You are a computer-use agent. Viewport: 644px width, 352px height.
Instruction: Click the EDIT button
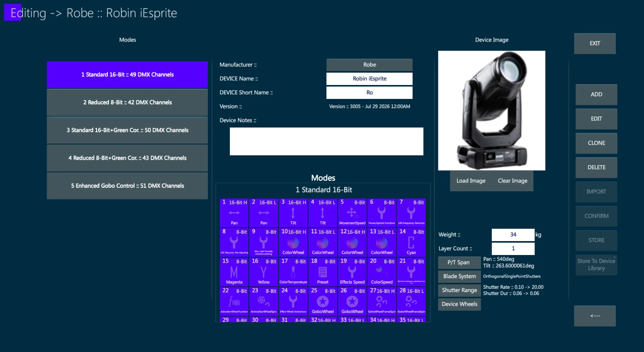point(596,119)
